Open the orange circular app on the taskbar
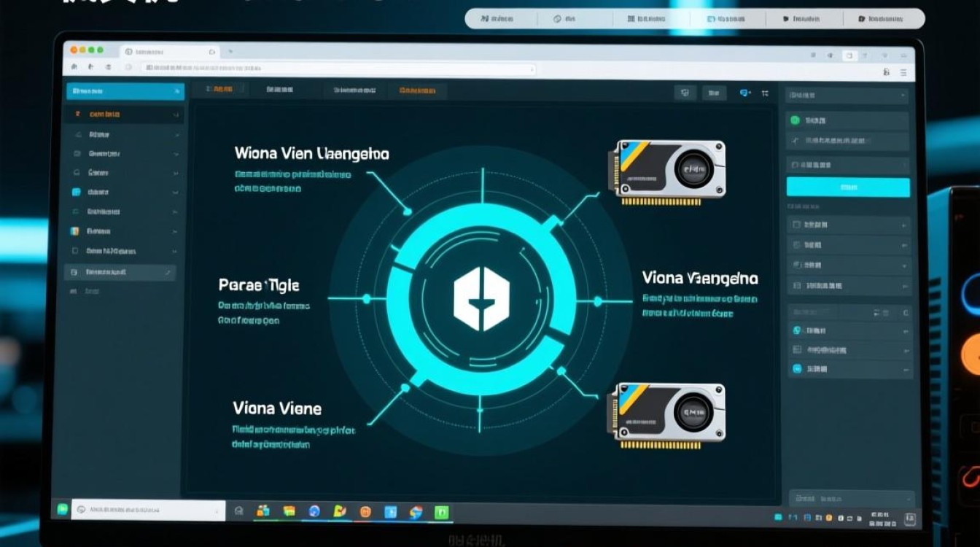The width and height of the screenshot is (980, 547). pyautogui.click(x=366, y=512)
